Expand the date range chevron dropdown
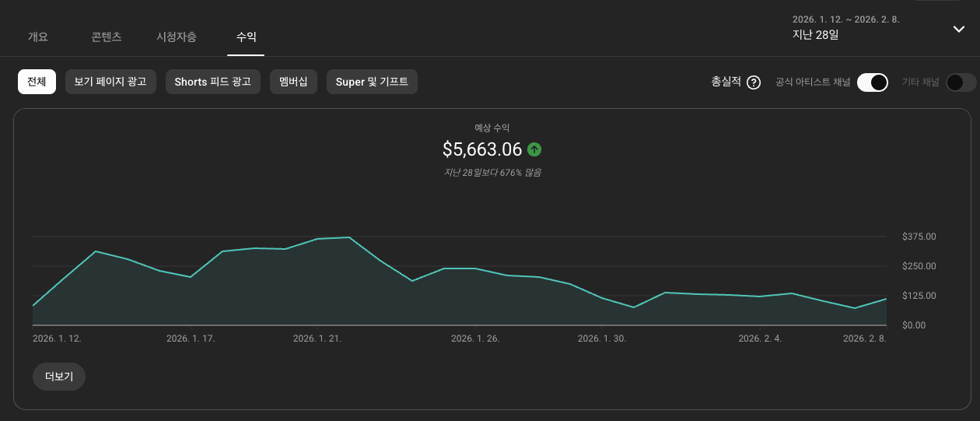980x421 pixels. [958, 29]
